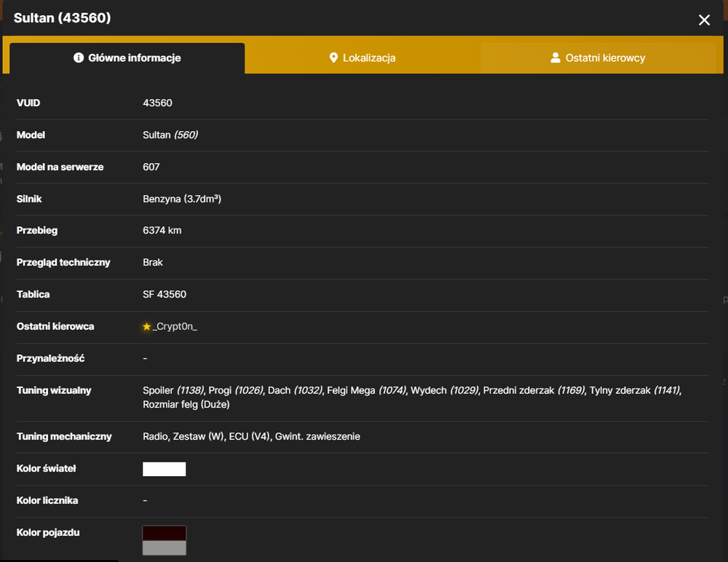
Task: Switch to the Główne informacje tab
Action: (x=127, y=58)
